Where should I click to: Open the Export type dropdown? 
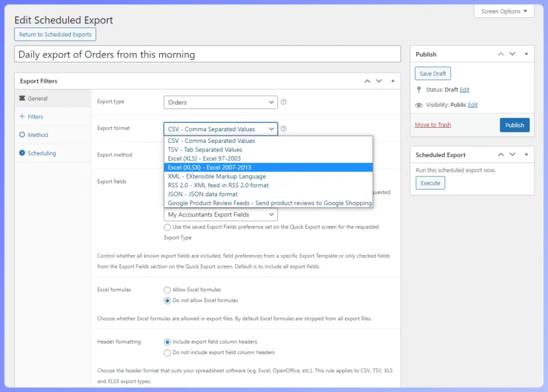click(x=220, y=102)
